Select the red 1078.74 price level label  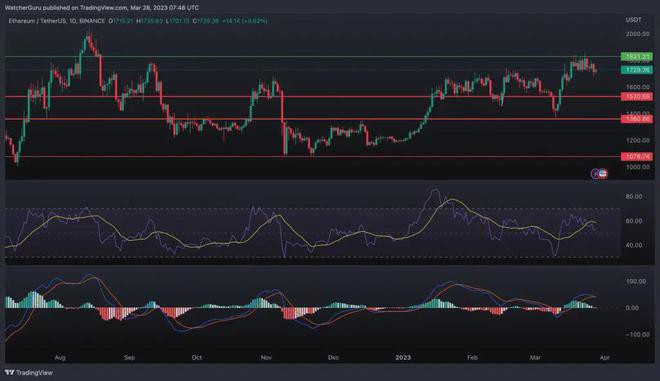(637, 157)
